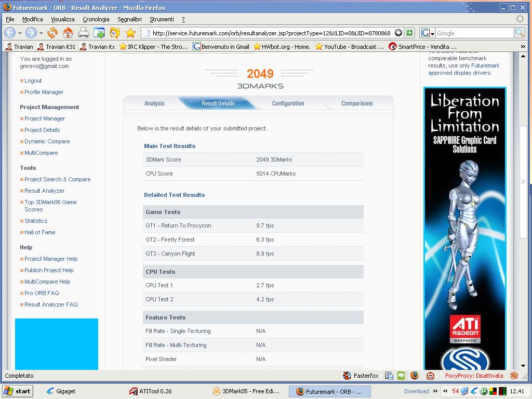Print the page with the printer icon

[84, 33]
